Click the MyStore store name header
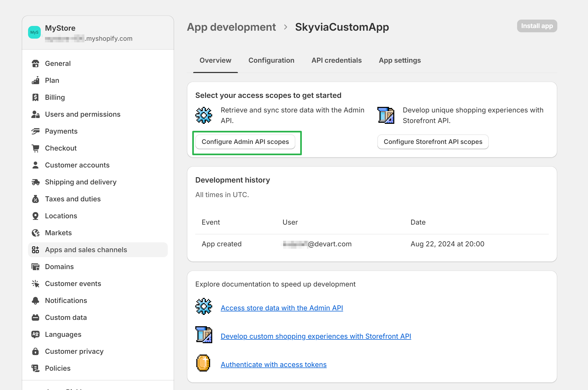The height and width of the screenshot is (390, 588). pyautogui.click(x=60, y=28)
